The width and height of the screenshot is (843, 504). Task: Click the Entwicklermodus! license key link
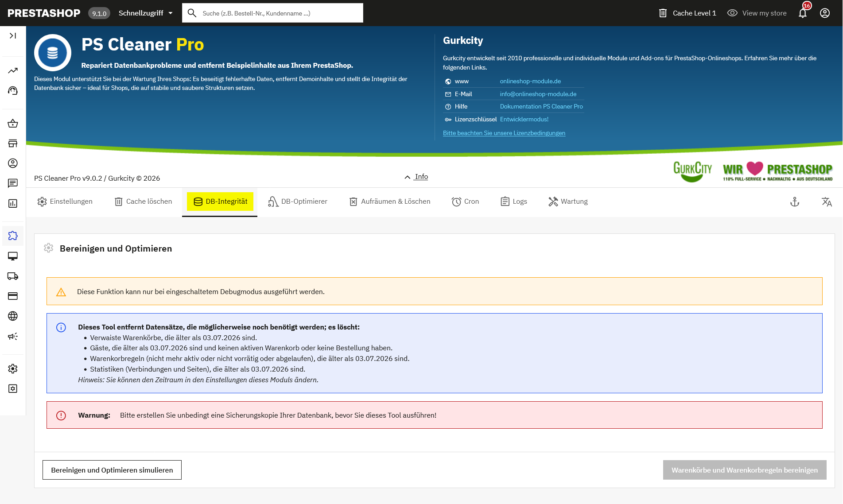[x=524, y=119]
